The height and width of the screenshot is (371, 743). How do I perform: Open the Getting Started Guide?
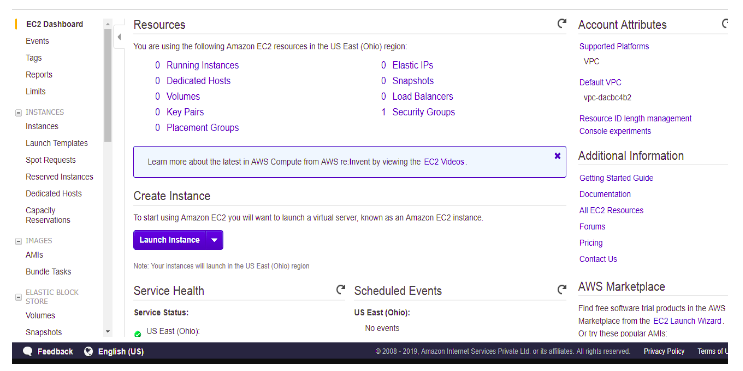tap(616, 178)
